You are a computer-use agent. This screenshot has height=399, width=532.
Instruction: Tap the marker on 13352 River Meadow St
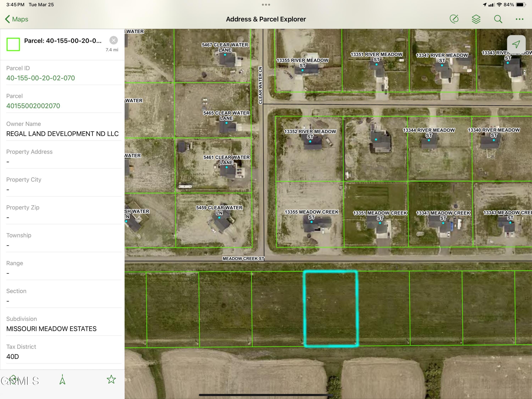coord(310,141)
